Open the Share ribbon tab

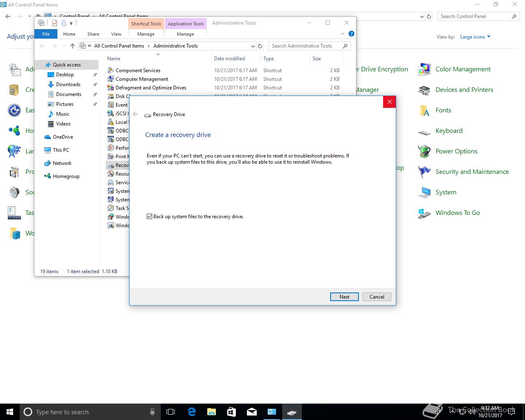tap(93, 34)
